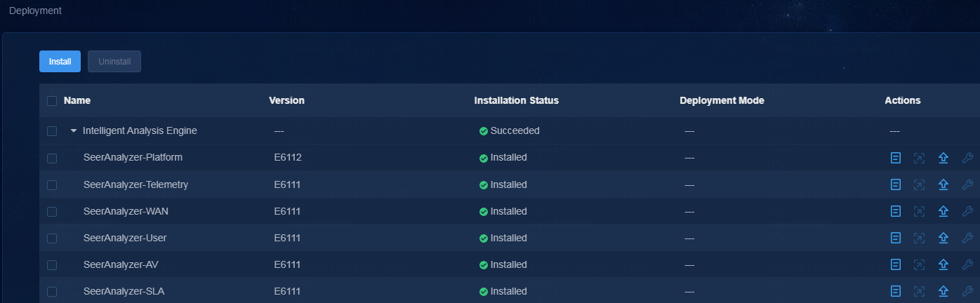This screenshot has height=303, width=980.
Task: Check the Intelligent Analysis Engine checkbox
Action: click(52, 131)
